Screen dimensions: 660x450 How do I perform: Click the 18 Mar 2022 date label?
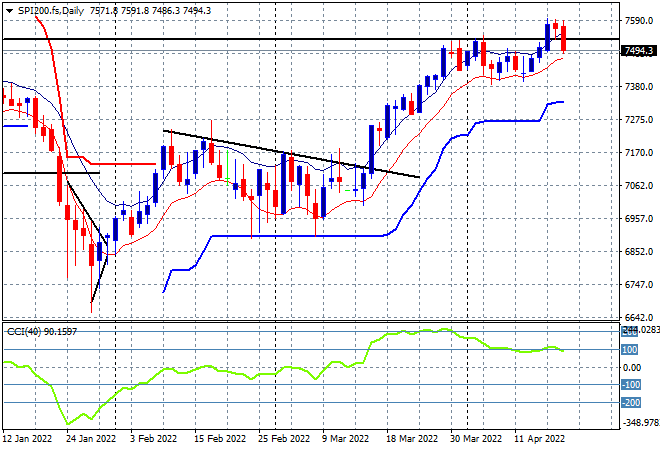tap(412, 439)
